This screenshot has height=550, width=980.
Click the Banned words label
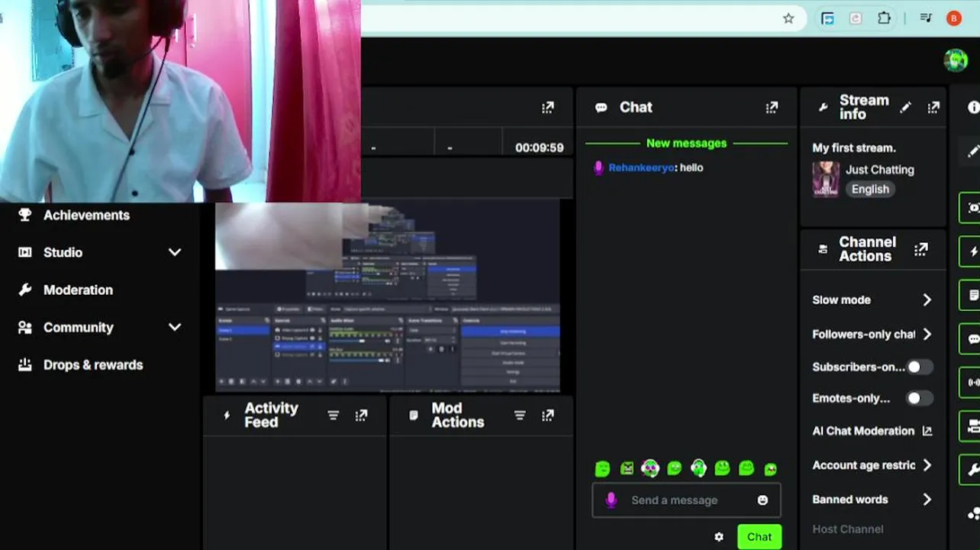coord(850,499)
